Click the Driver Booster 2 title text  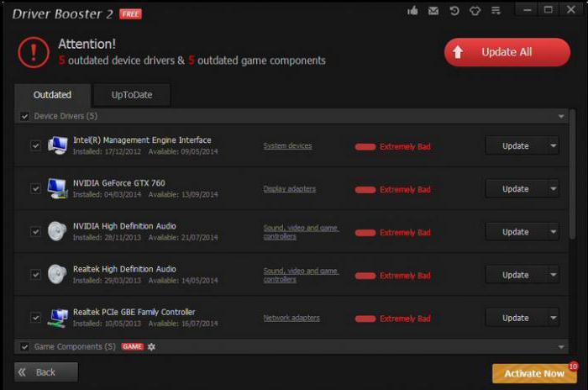point(62,14)
